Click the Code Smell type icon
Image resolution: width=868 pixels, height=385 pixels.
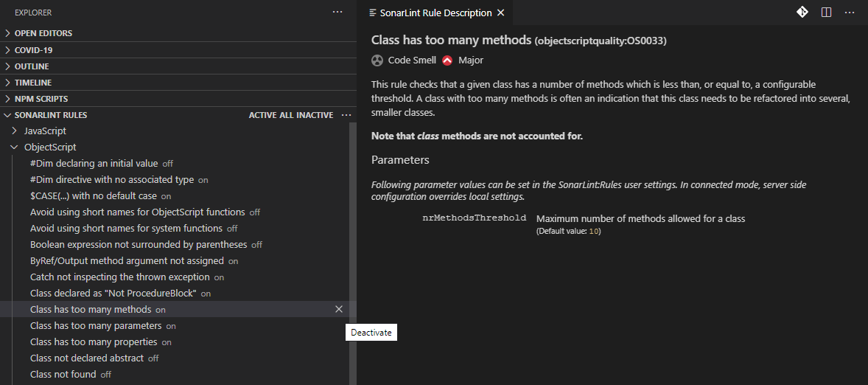coord(377,60)
